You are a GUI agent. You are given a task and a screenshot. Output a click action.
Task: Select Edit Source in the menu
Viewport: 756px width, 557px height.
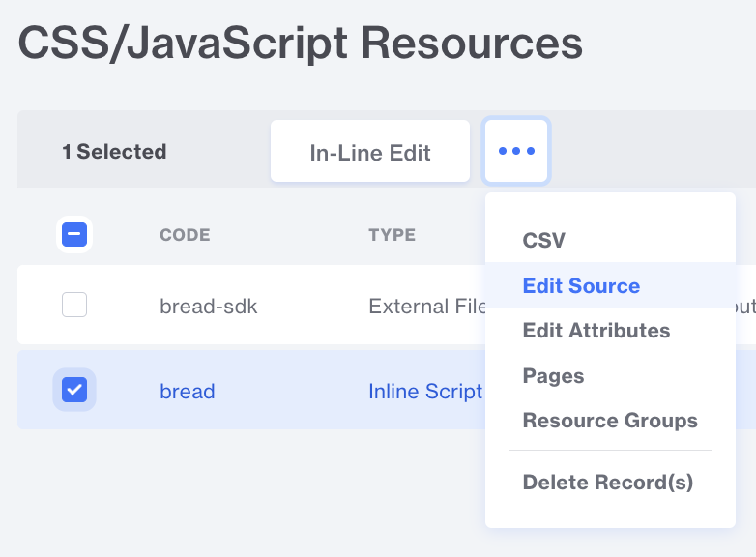[581, 286]
